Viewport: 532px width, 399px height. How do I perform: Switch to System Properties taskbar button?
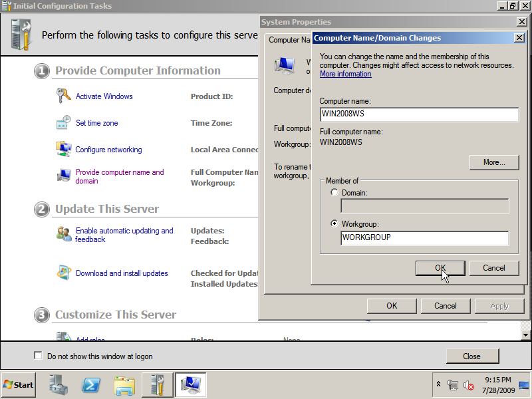(191, 385)
